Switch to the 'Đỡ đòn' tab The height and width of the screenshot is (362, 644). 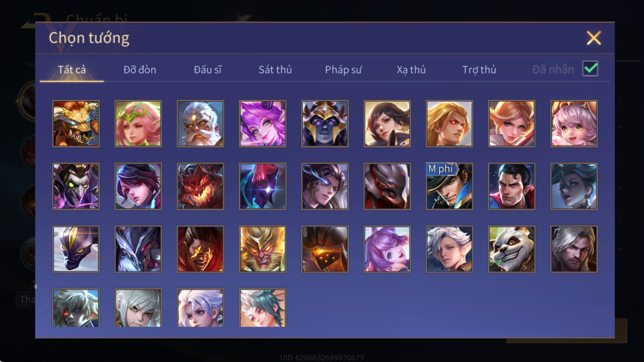(x=140, y=70)
